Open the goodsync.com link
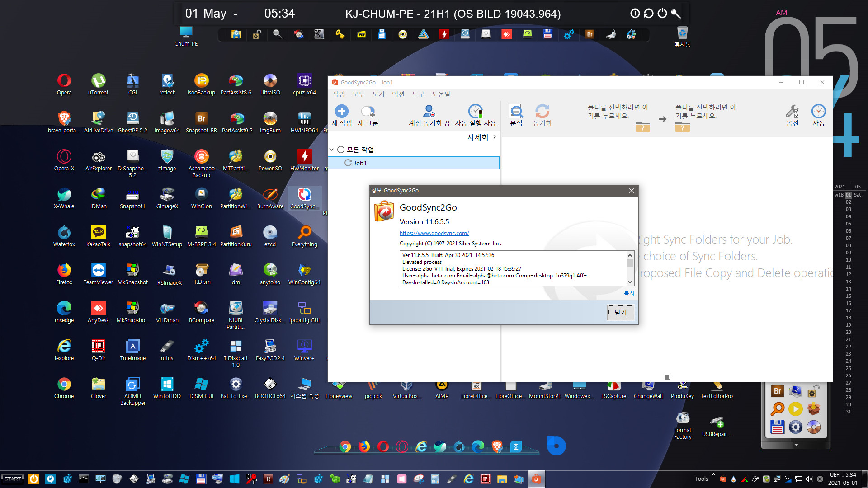The width and height of the screenshot is (868, 488). pos(434,233)
